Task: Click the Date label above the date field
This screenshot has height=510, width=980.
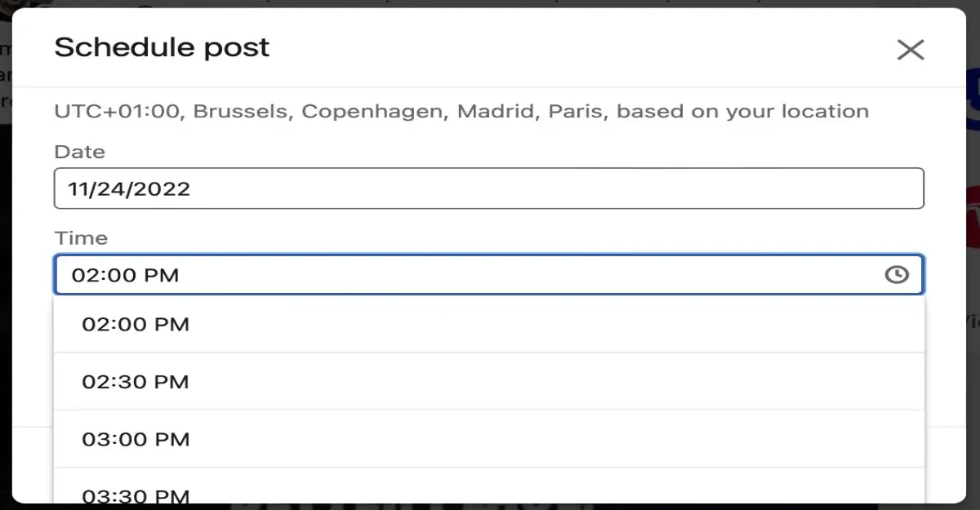Action: (x=79, y=152)
